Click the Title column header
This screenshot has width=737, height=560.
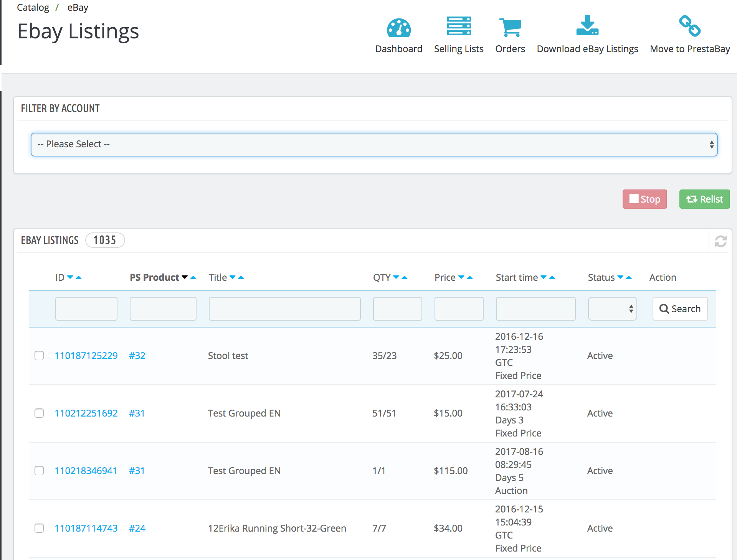[218, 277]
